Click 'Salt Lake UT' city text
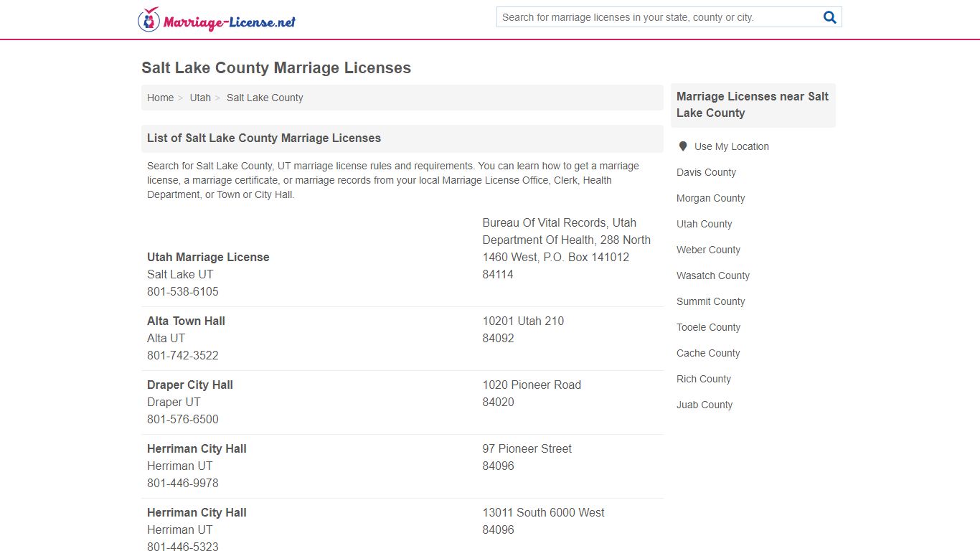Image resolution: width=980 pixels, height=551 pixels. coord(180,274)
